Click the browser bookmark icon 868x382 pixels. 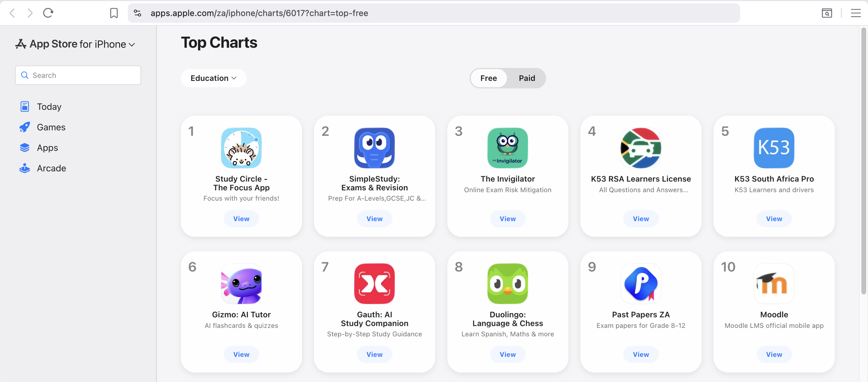114,13
